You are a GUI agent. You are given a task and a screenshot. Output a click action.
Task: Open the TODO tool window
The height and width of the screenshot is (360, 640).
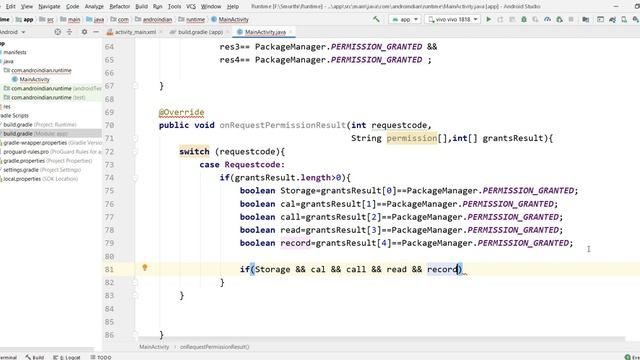click(x=101, y=357)
